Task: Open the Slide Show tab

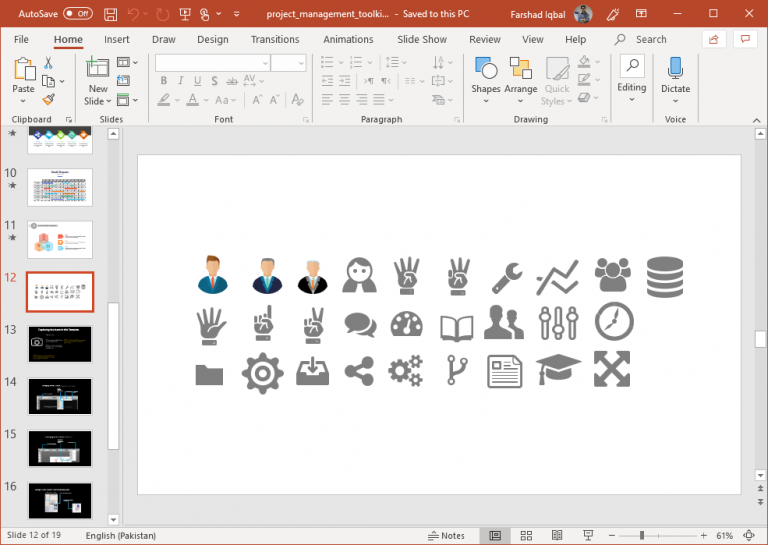Action: [x=422, y=39]
